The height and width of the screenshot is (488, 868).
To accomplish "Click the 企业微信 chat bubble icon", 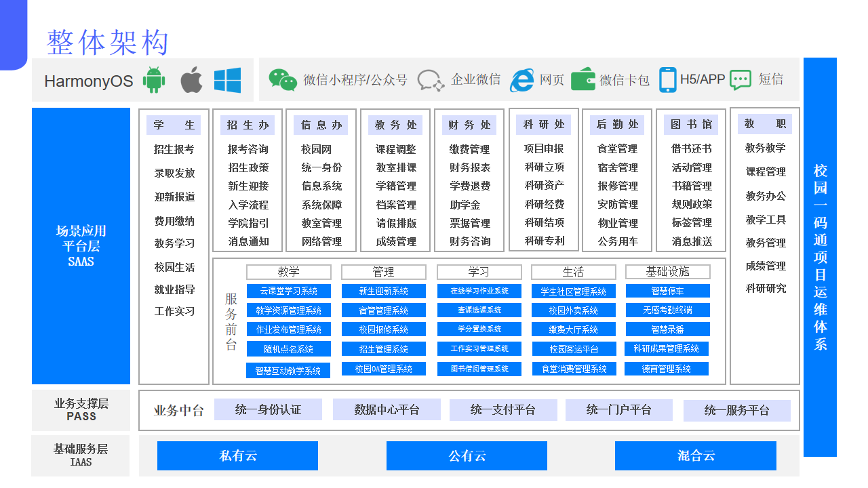I will (x=430, y=79).
